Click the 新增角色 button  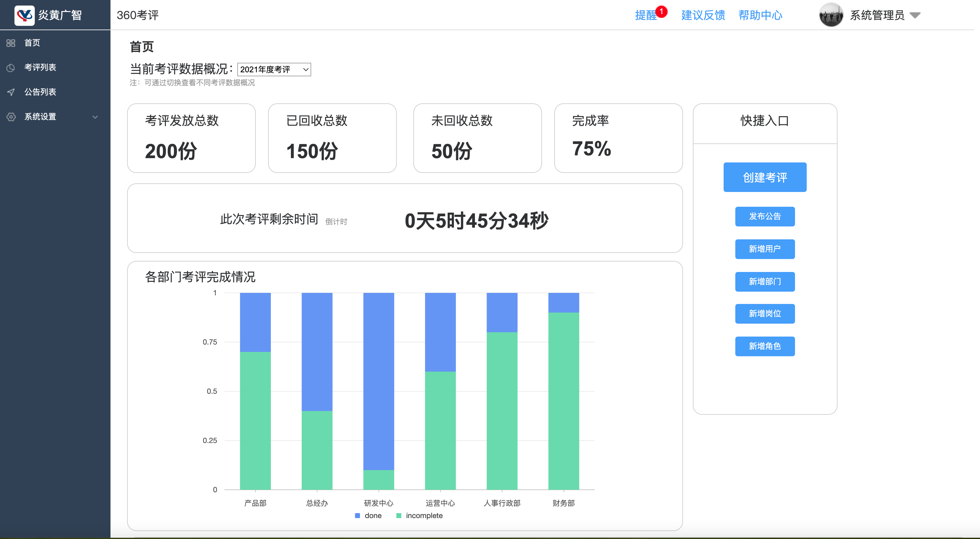pyautogui.click(x=765, y=346)
